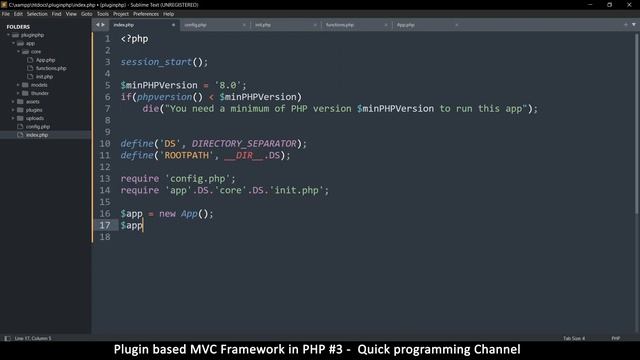Expand the uploads folder

click(13, 118)
